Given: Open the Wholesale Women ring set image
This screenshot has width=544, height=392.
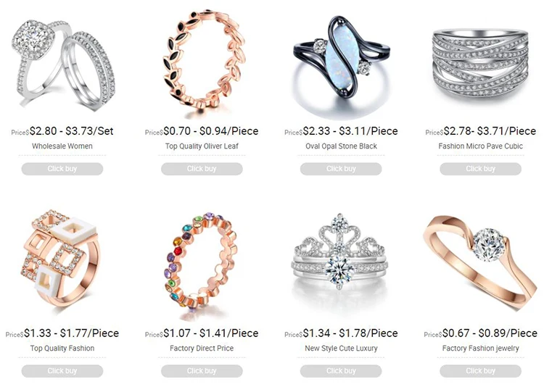Looking at the screenshot, I should (x=62, y=64).
